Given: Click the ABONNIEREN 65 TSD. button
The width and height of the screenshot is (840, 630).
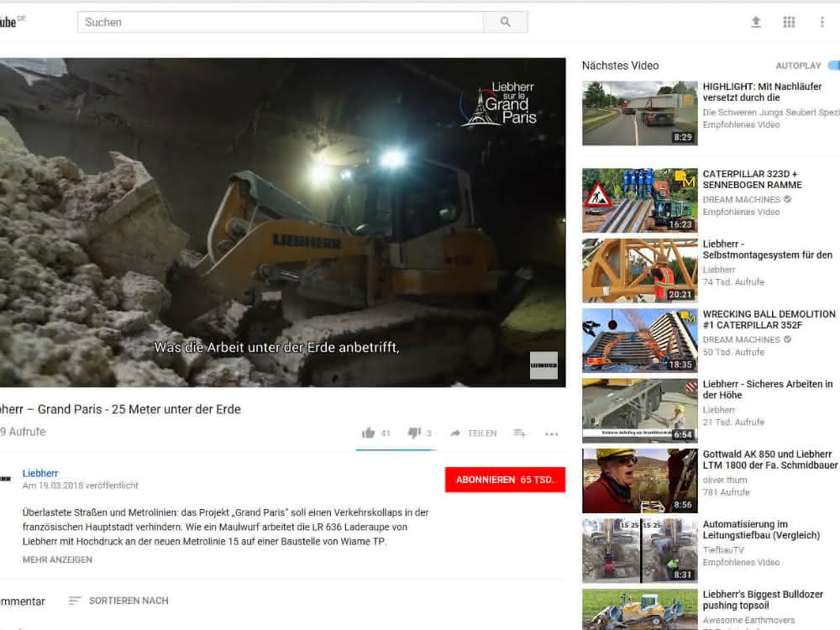Looking at the screenshot, I should (505, 480).
